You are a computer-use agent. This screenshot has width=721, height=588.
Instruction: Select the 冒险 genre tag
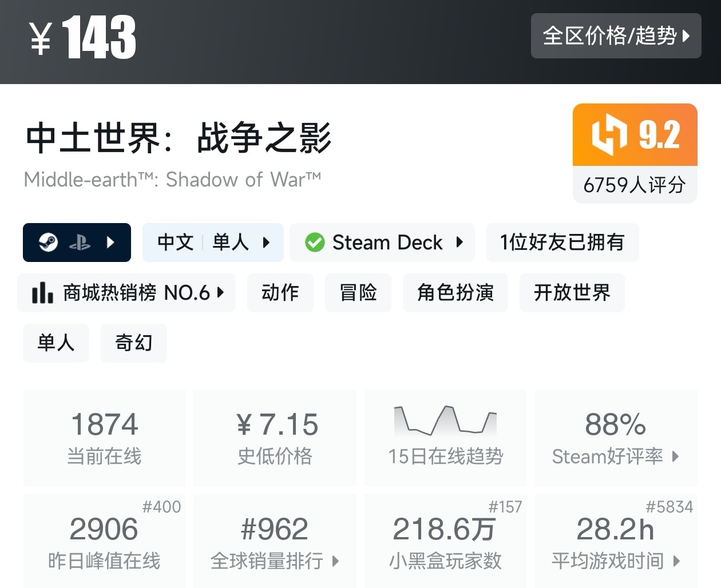pyautogui.click(x=358, y=293)
